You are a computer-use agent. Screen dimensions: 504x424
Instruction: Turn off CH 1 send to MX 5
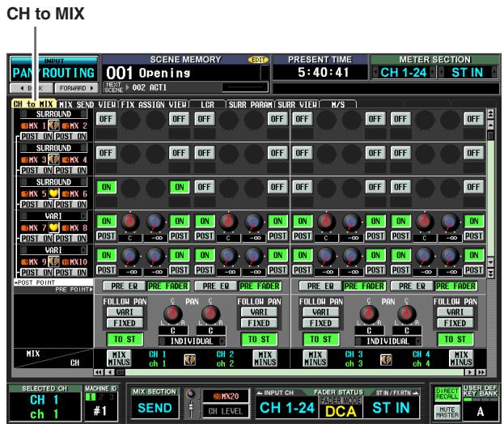click(106, 187)
